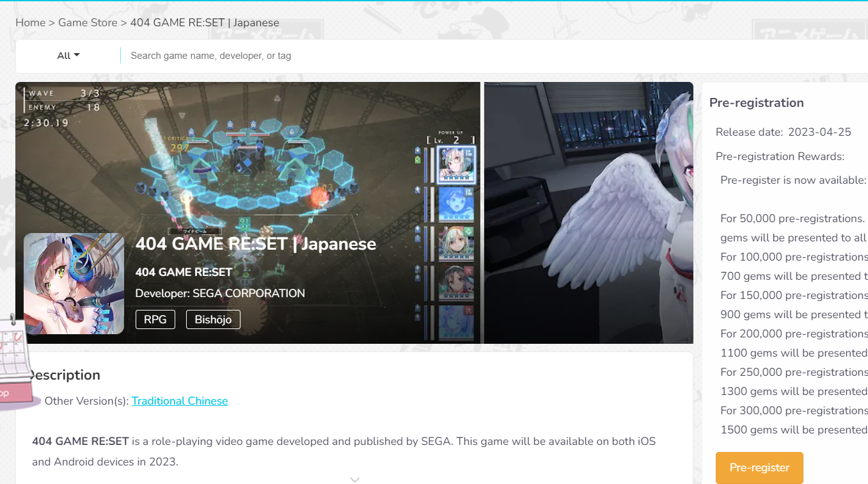The image size is (868, 484).
Task: Click the Pre-registration heading
Action: (757, 102)
